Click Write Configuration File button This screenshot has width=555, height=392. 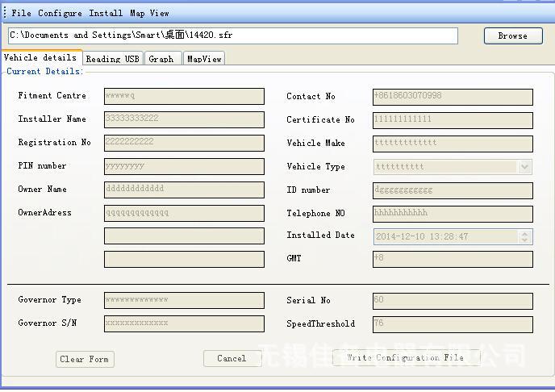406,357
